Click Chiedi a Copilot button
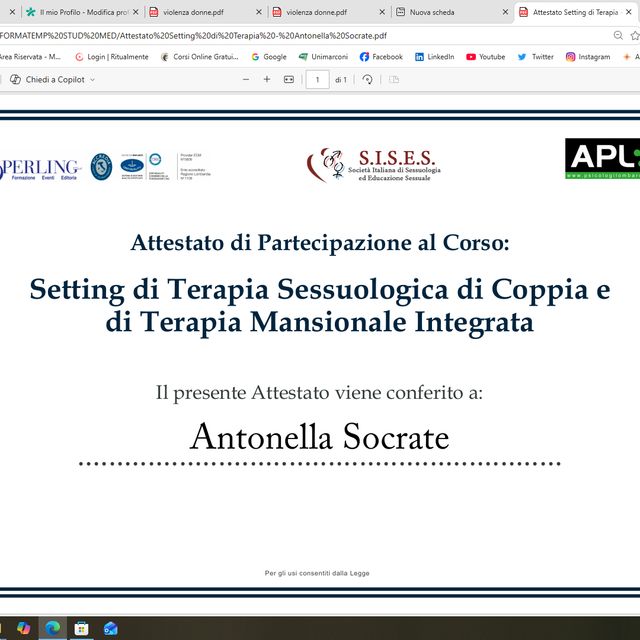 (52, 80)
